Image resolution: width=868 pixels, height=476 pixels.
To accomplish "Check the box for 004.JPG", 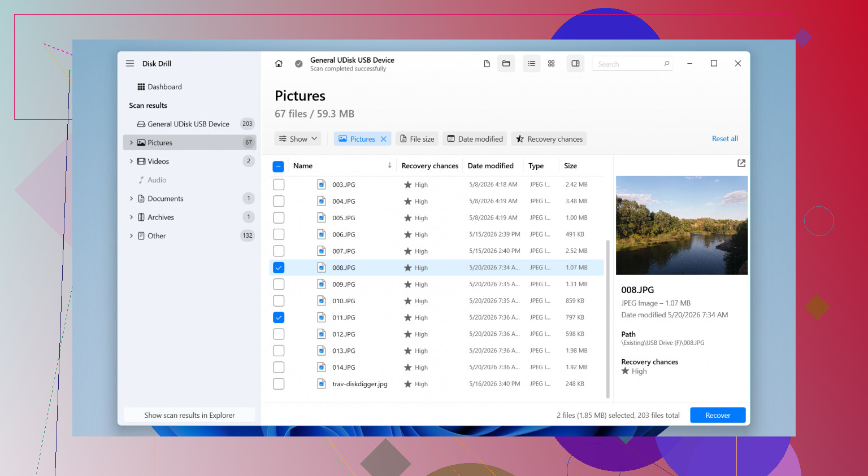I will pos(279,202).
